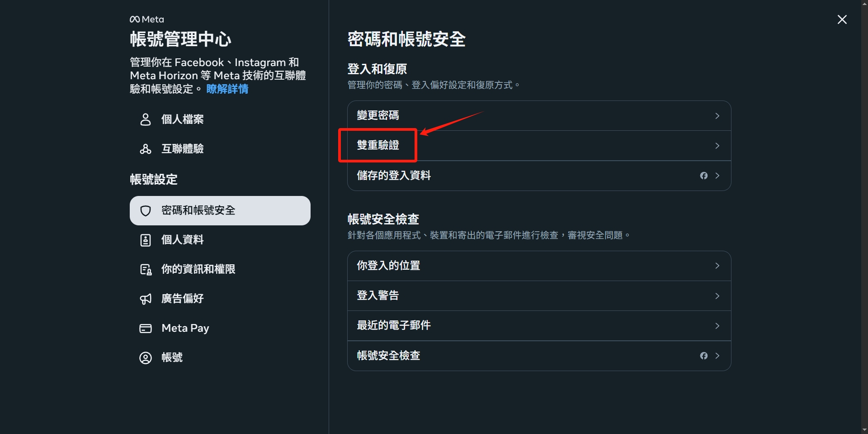Viewport: 868px width, 434px height.
Task: Click the account circle icon beside 帳號
Action: (x=145, y=358)
